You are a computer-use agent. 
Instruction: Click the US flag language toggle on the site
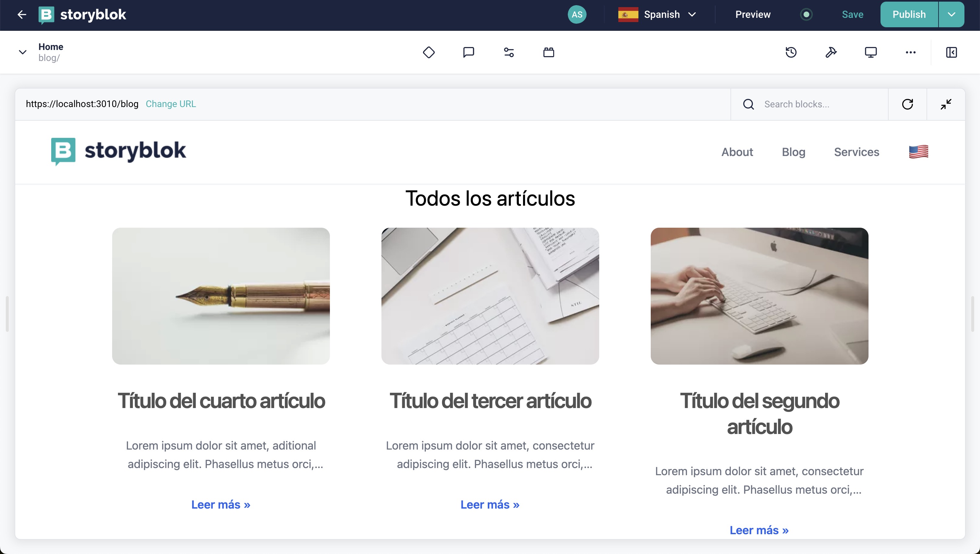919,151
